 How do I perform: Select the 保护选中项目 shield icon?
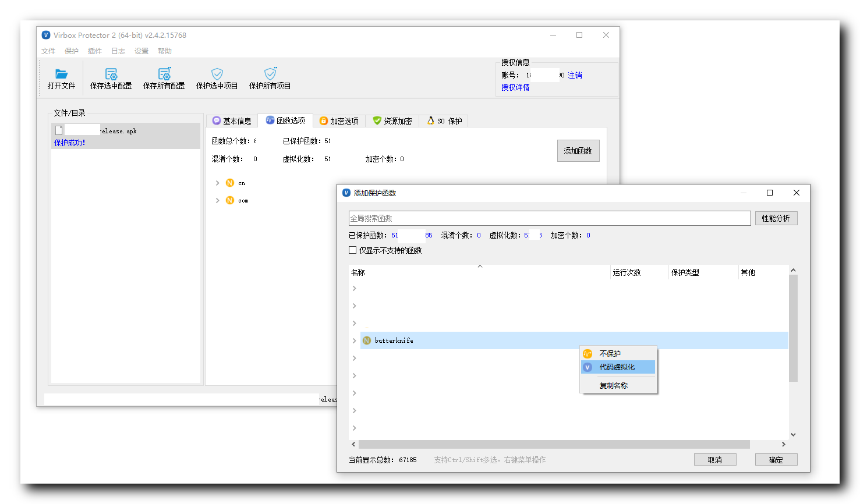[217, 74]
